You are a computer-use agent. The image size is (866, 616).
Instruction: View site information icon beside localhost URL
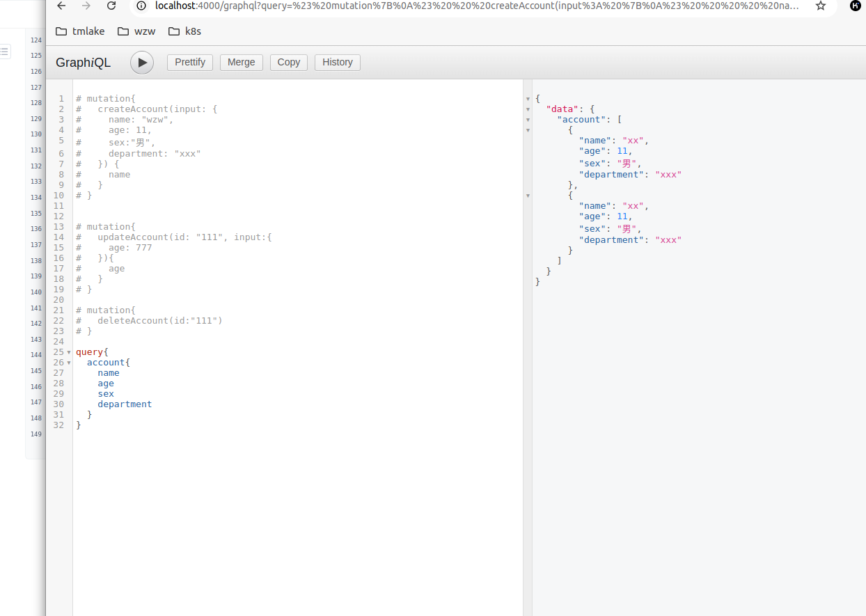point(141,6)
